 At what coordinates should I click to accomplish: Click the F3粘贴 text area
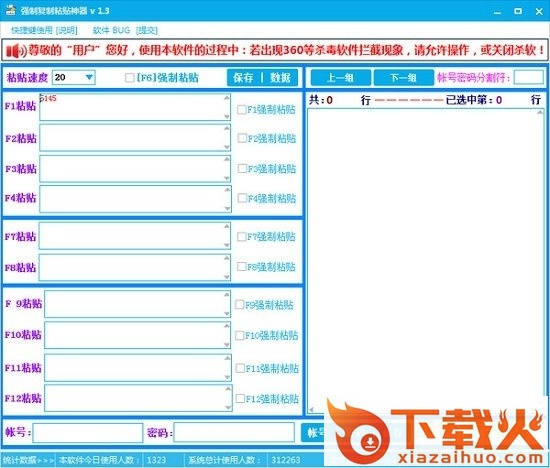tap(135, 168)
